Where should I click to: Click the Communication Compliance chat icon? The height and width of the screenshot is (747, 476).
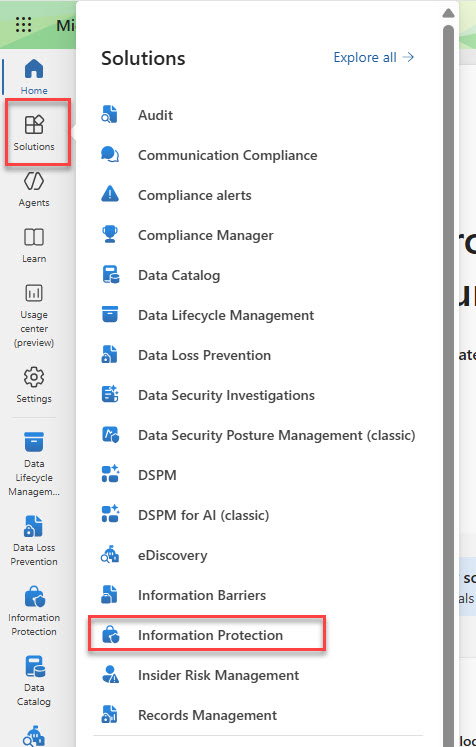(110, 155)
